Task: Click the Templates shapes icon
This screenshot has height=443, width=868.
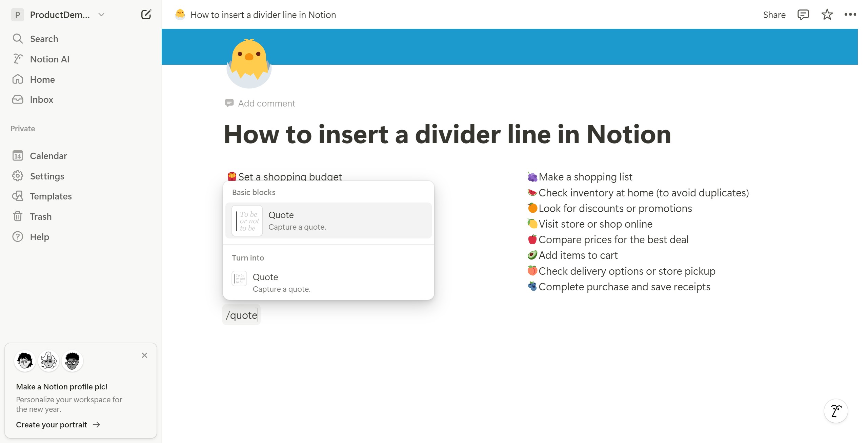Action: [x=18, y=196]
